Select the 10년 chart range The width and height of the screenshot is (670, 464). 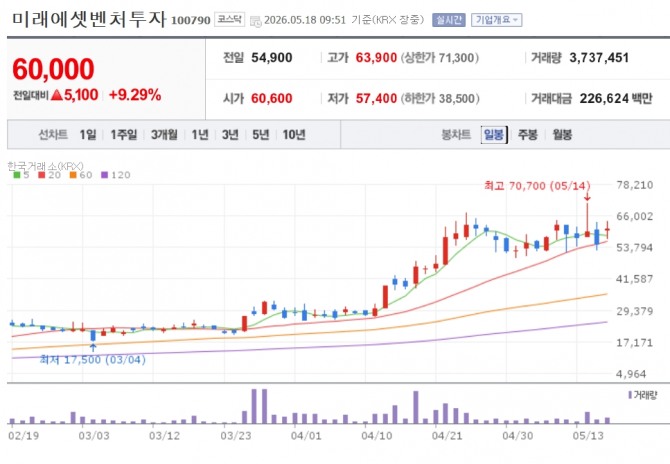click(294, 135)
